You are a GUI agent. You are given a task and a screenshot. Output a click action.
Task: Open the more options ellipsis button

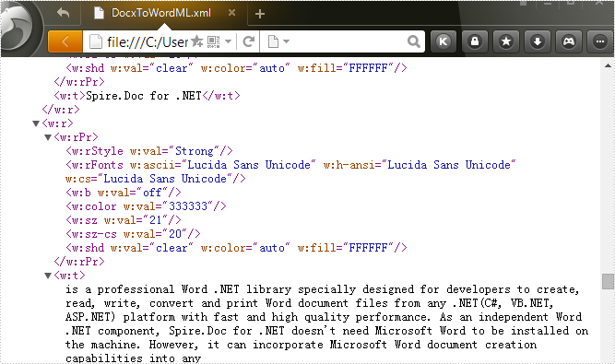pyautogui.click(x=600, y=41)
